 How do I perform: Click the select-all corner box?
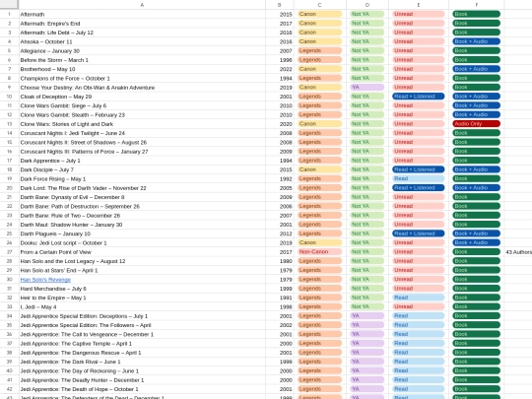(x=9, y=5)
